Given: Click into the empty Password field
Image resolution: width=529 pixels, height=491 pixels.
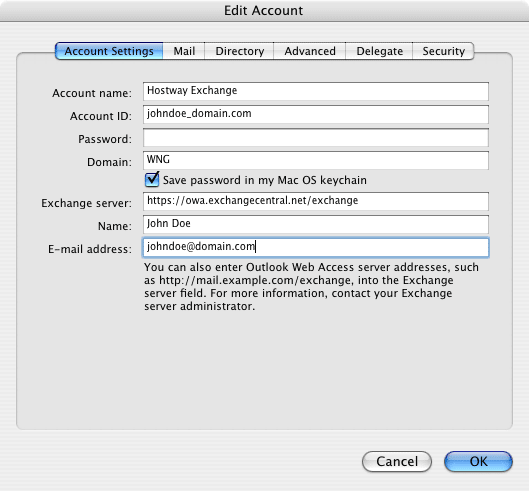Looking at the screenshot, I should coord(316,137).
